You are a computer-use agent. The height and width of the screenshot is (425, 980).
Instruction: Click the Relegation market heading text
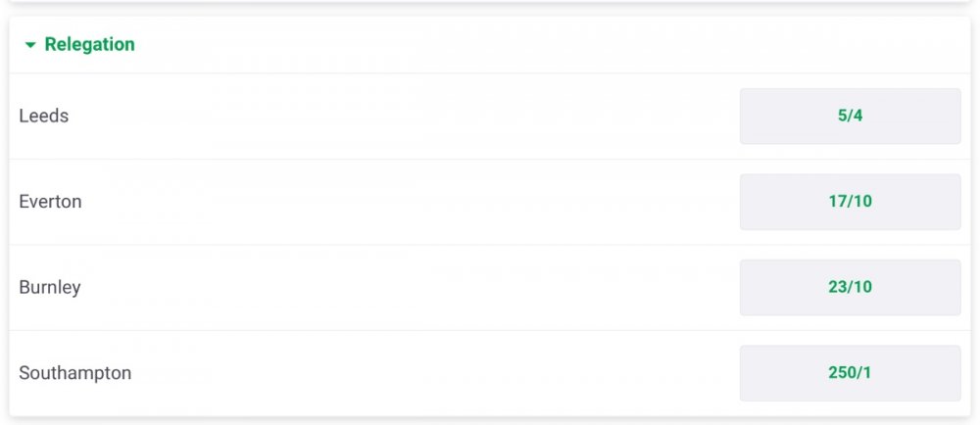[89, 45]
